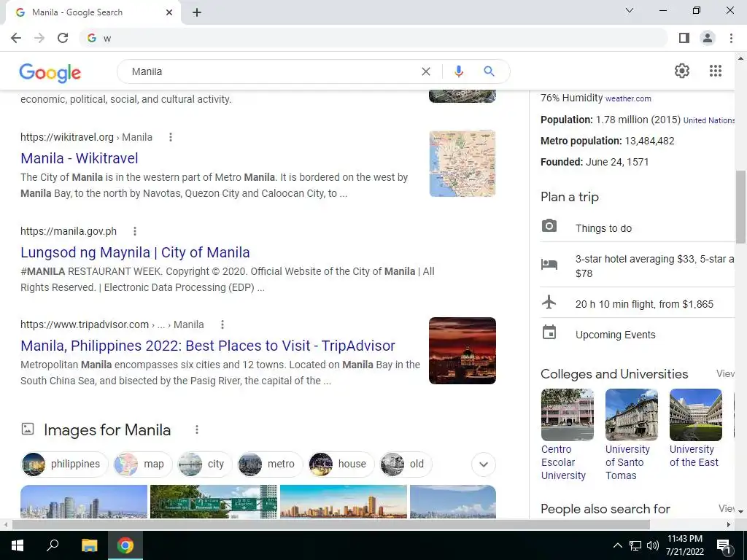This screenshot has width=747, height=560.
Task: Select the philippines image filter chip
Action: point(64,464)
